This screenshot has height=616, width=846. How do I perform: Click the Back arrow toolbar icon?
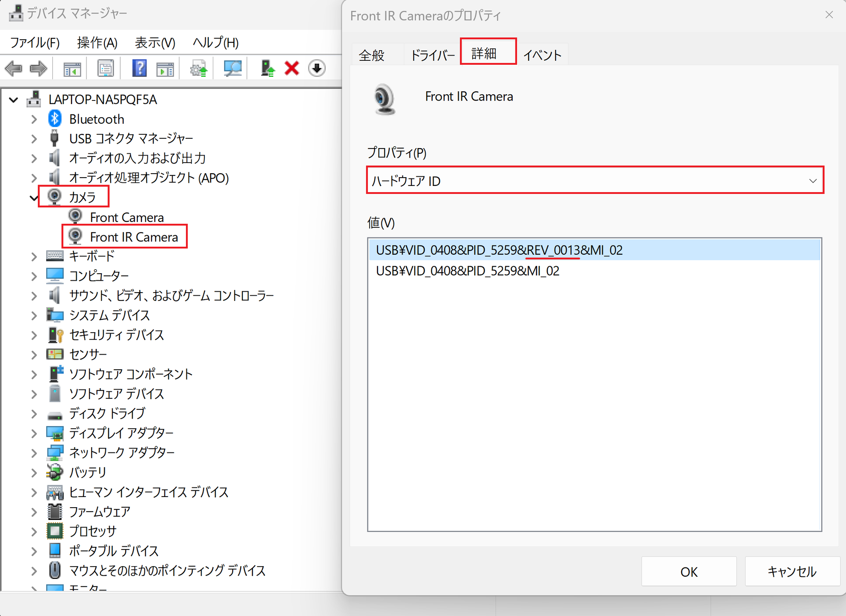point(13,69)
